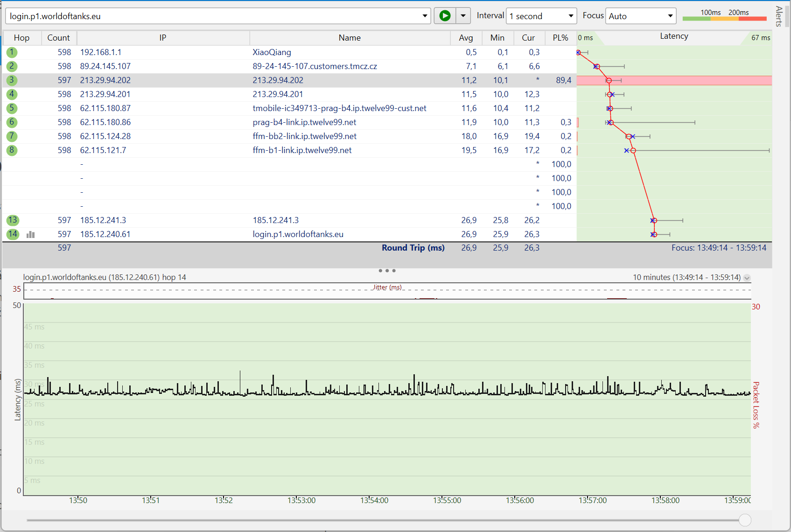Click the three-dot panel splitter handle

tap(387, 271)
